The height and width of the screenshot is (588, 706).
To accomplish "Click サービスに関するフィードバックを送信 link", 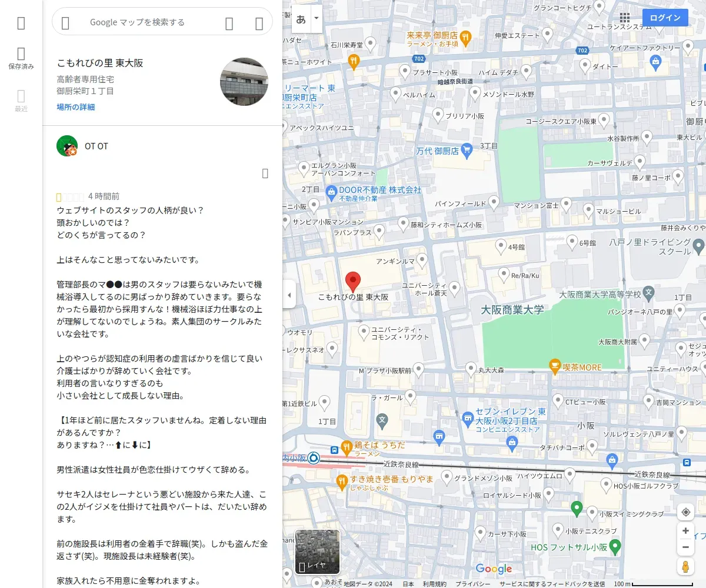I will (x=552, y=584).
